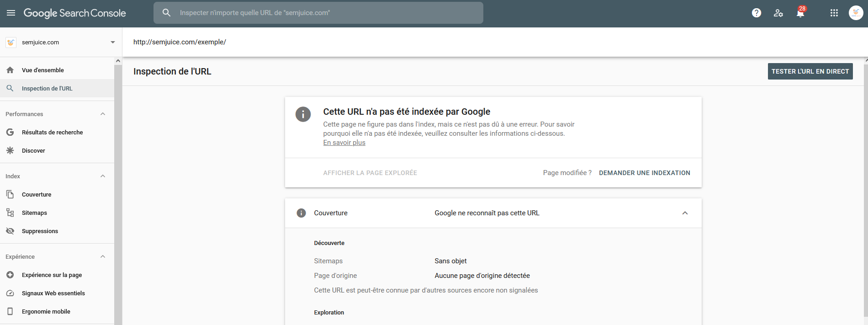Collapse the Couverture details panel
868x325 pixels.
[685, 213]
